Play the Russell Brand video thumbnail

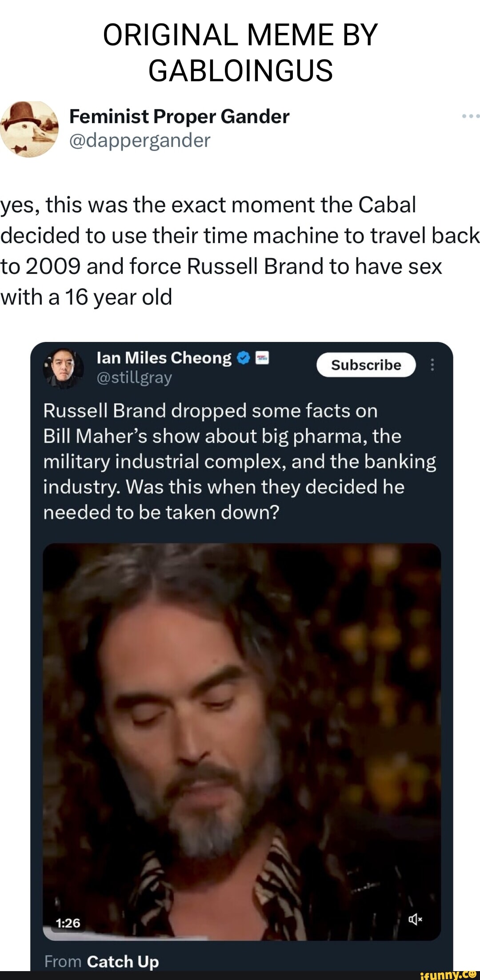[242, 741]
